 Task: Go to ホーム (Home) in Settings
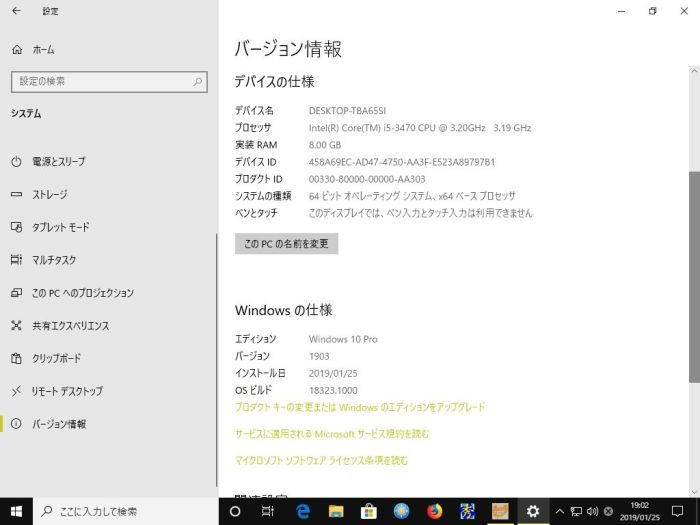(43, 49)
